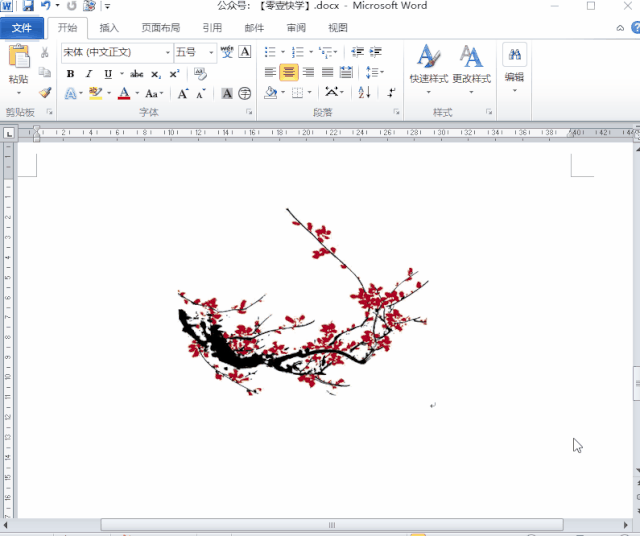
Task: Click the Numbering list icon
Action: coord(298,52)
